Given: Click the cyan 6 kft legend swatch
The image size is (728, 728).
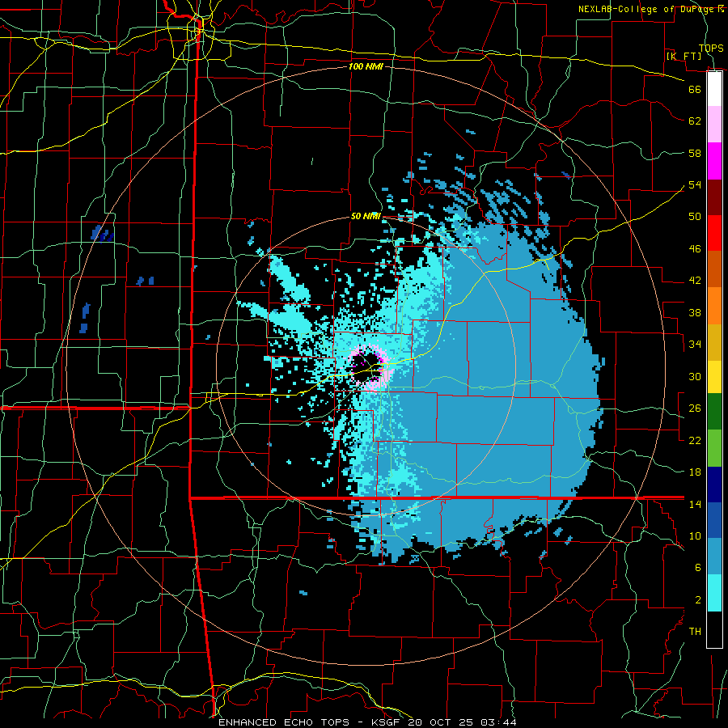Looking at the screenshot, I should click(714, 593).
